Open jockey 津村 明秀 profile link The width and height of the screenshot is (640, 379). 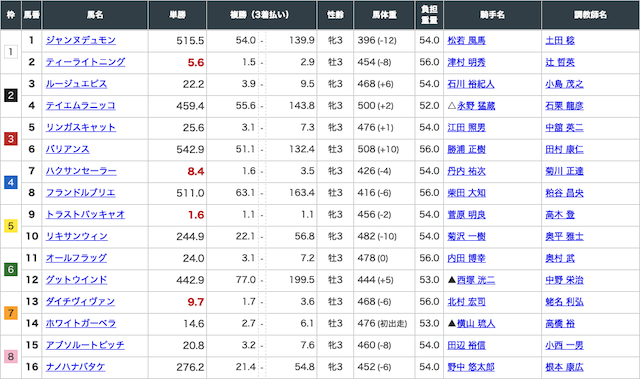click(x=467, y=62)
